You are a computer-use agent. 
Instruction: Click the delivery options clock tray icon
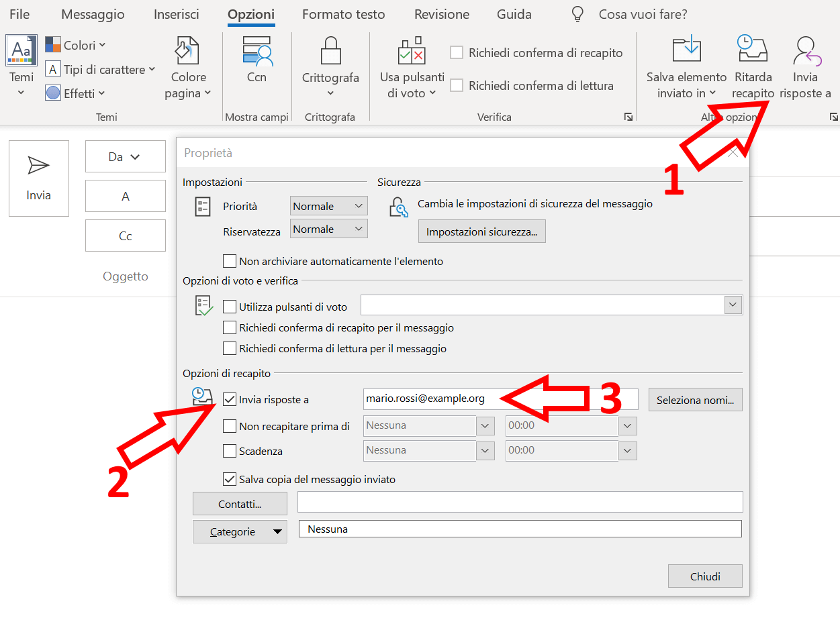click(202, 397)
